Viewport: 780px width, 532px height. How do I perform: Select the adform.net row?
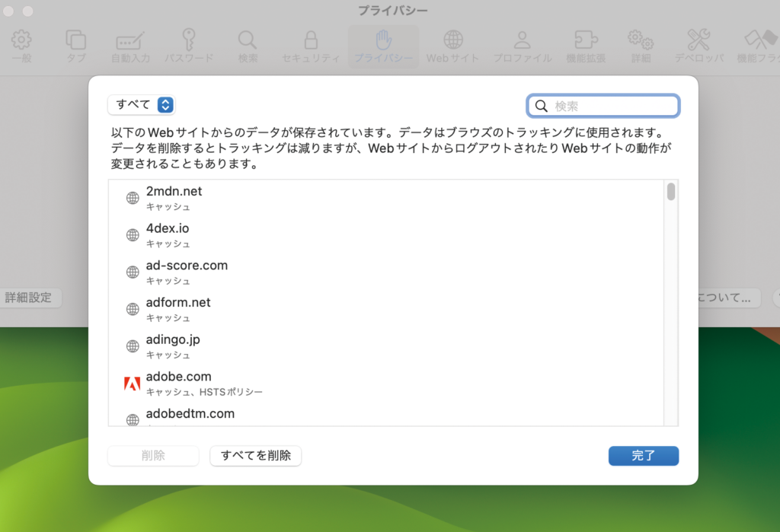[x=386, y=309]
